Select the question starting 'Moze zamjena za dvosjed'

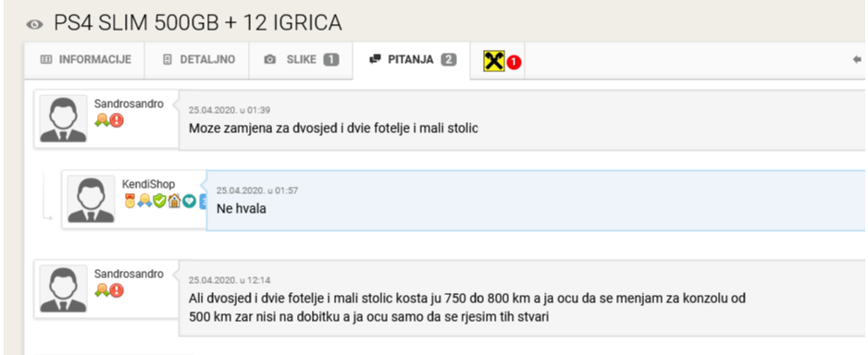tap(333, 129)
